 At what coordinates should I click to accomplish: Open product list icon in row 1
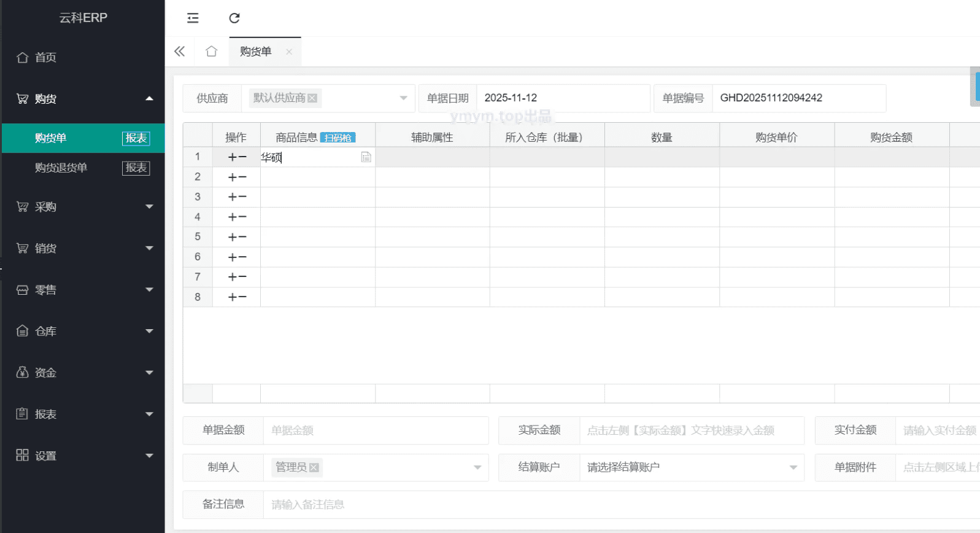point(366,157)
